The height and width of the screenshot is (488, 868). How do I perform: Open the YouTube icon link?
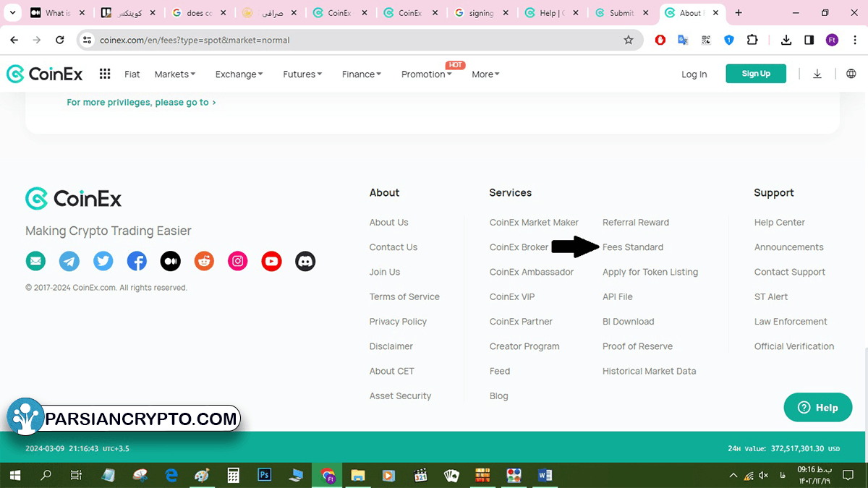[x=271, y=261]
